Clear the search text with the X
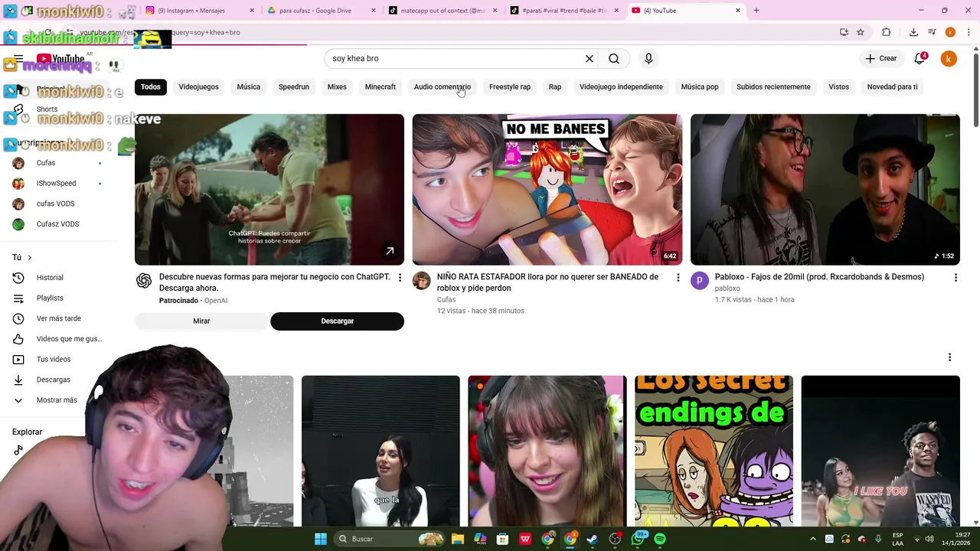The image size is (980, 551). tap(590, 58)
